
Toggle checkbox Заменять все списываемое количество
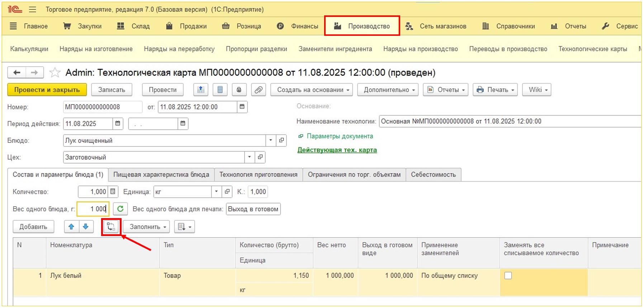[x=508, y=275]
